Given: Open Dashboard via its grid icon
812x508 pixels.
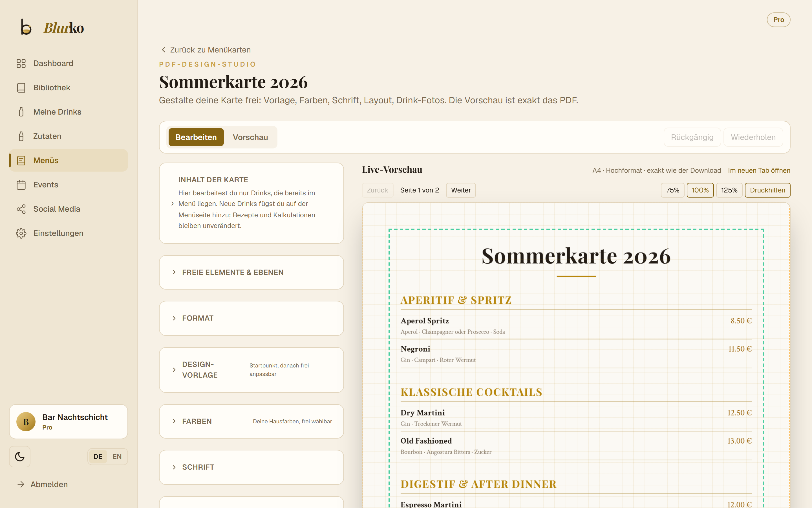Looking at the screenshot, I should (21, 63).
